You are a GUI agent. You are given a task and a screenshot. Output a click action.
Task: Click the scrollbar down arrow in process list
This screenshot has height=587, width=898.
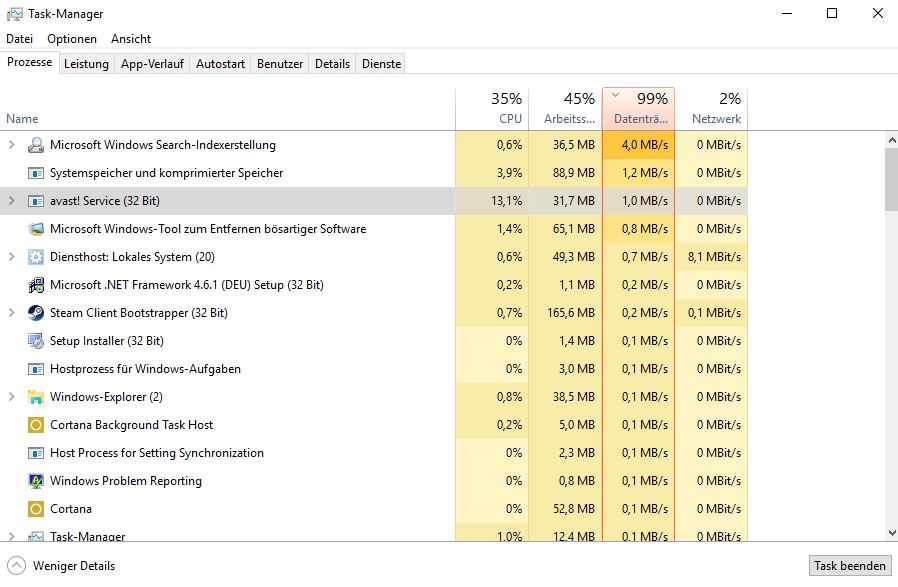pos(892,533)
